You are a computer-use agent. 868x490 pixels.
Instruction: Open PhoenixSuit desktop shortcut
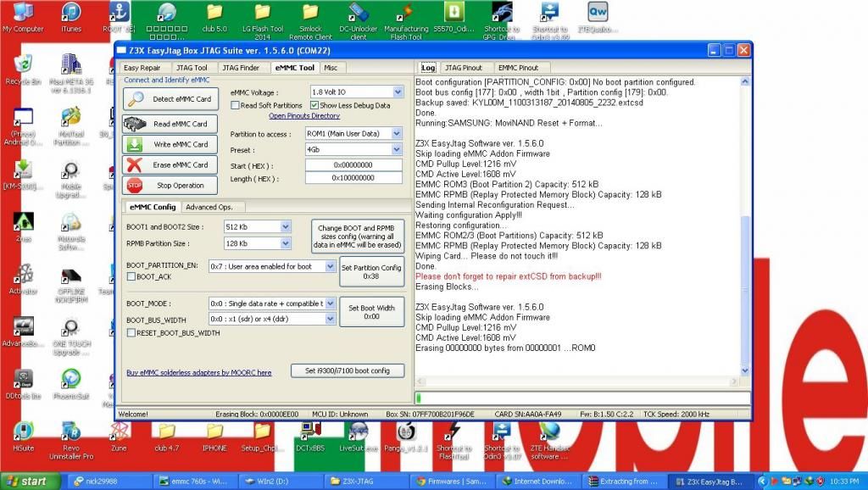click(71, 384)
